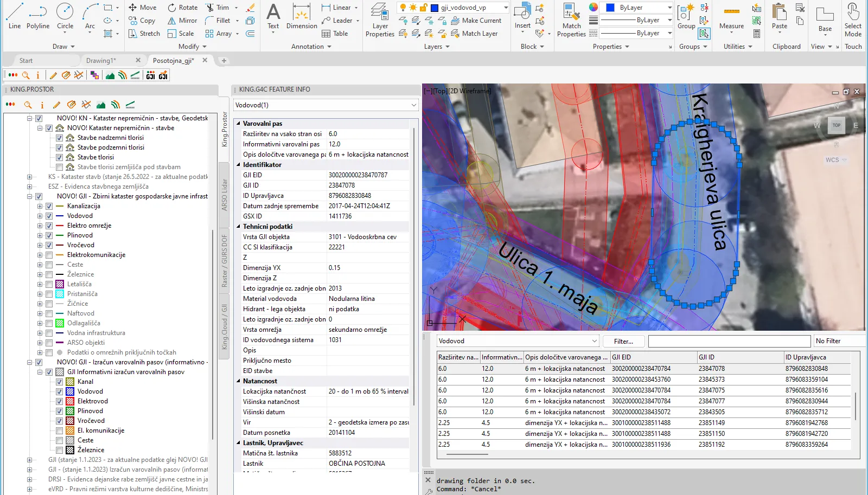Click the filter text input field
Viewport: 868px width, 495px height.
click(x=729, y=341)
